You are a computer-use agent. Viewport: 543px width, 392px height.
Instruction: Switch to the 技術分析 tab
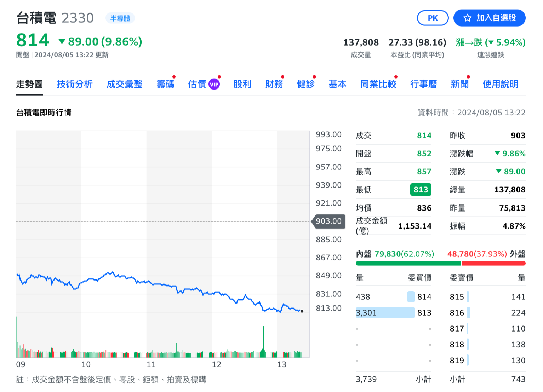75,84
